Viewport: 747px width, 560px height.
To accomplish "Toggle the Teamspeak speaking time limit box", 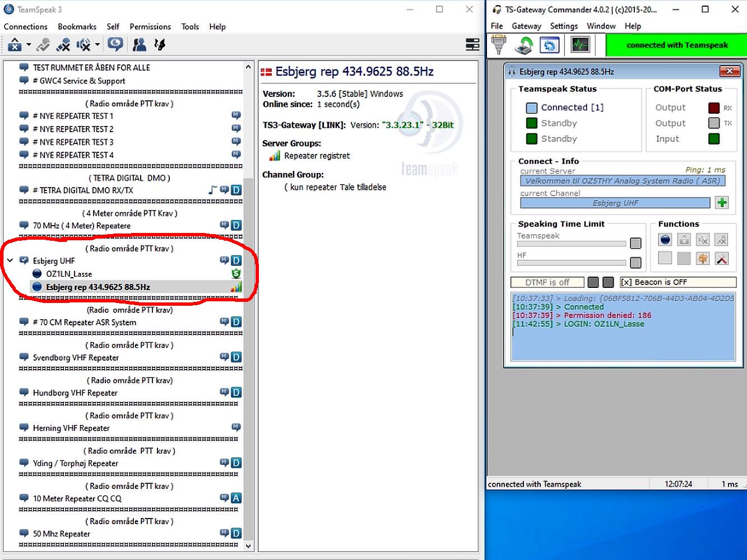I will coord(635,243).
